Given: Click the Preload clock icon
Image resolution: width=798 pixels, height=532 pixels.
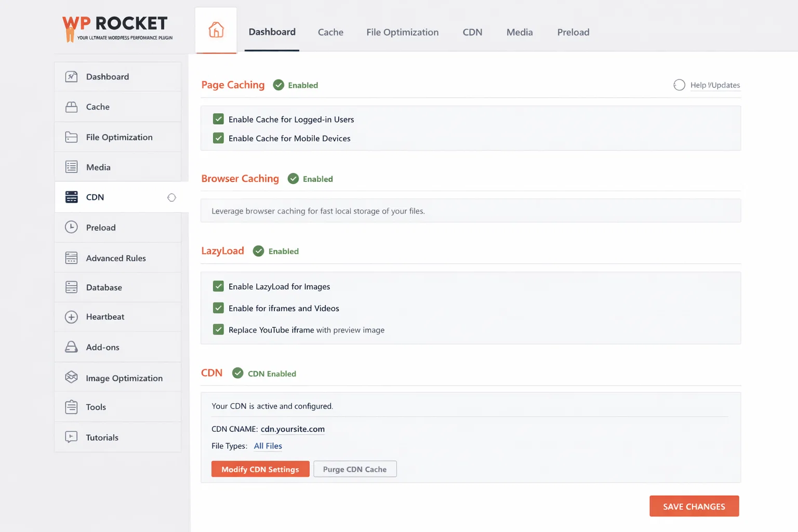Looking at the screenshot, I should coord(72,227).
